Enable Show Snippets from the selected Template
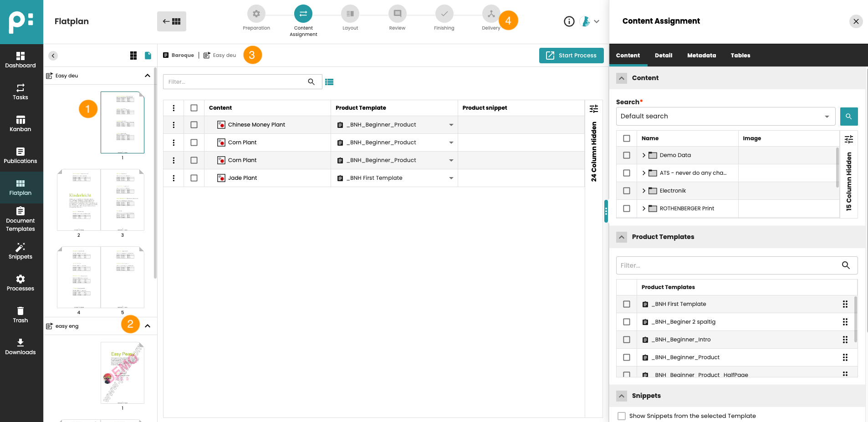This screenshot has height=422, width=868. pyautogui.click(x=622, y=416)
